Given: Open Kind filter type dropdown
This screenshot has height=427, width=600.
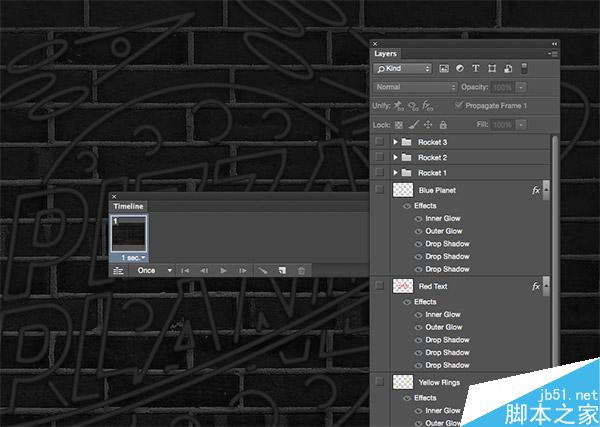Looking at the screenshot, I should (x=403, y=68).
